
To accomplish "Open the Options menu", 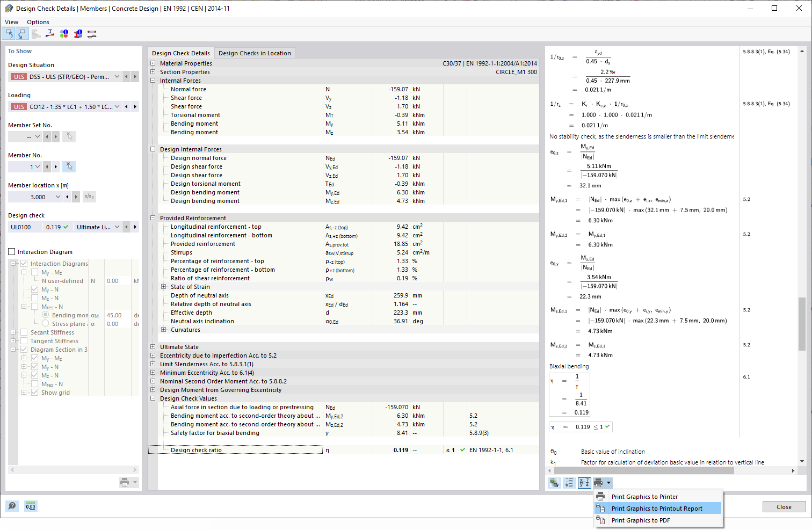I will pos(38,22).
